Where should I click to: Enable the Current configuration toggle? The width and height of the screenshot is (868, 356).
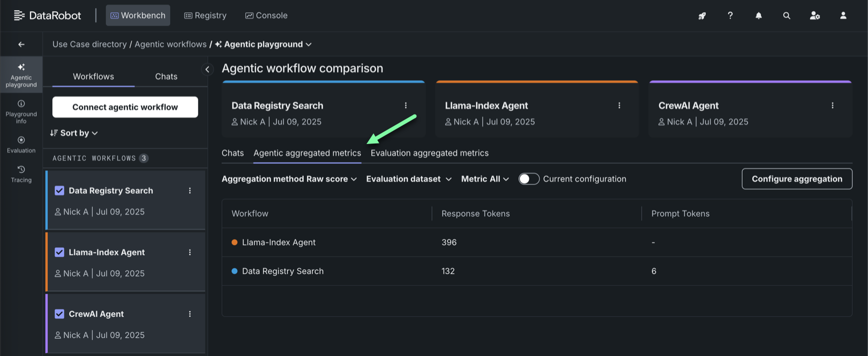coord(529,179)
